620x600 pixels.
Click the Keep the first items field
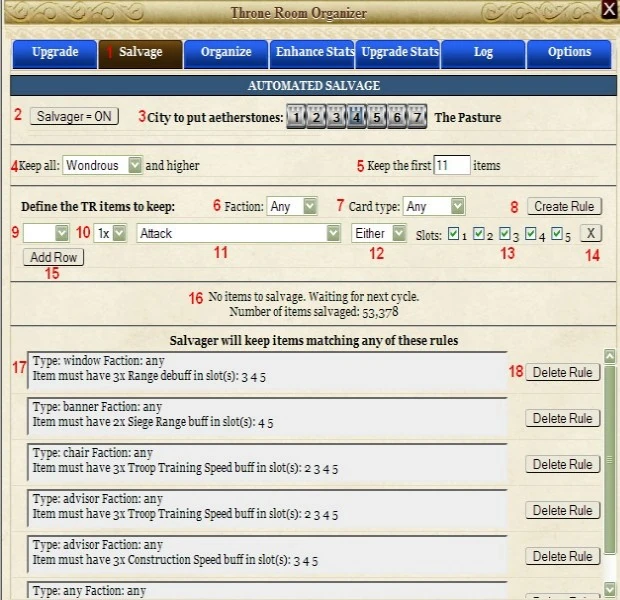[x=452, y=165]
